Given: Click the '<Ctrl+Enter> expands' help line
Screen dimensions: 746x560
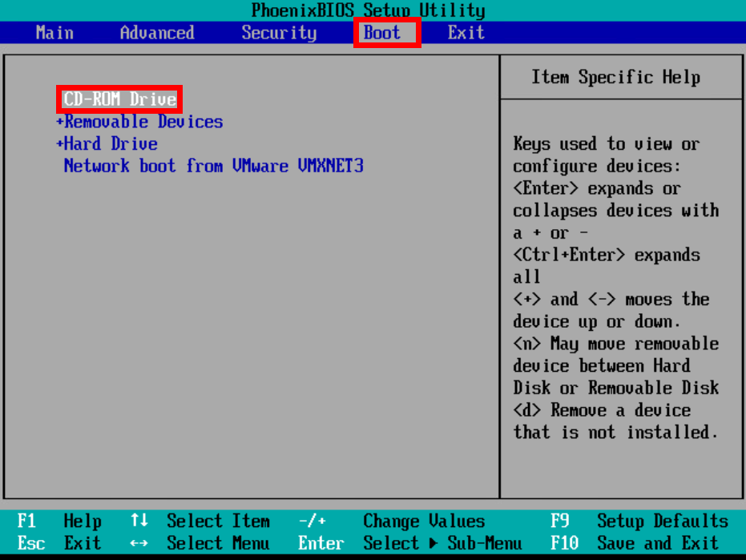Looking at the screenshot, I should pyautogui.click(x=607, y=255).
